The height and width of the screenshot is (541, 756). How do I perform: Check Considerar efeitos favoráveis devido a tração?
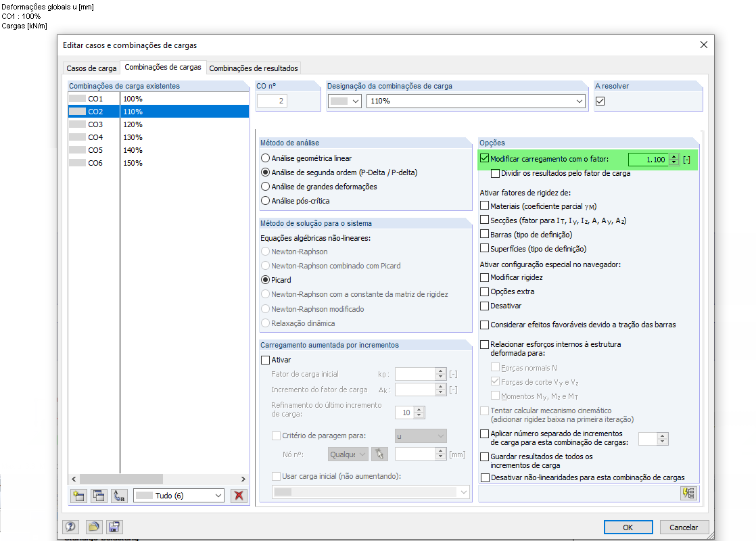(x=485, y=325)
